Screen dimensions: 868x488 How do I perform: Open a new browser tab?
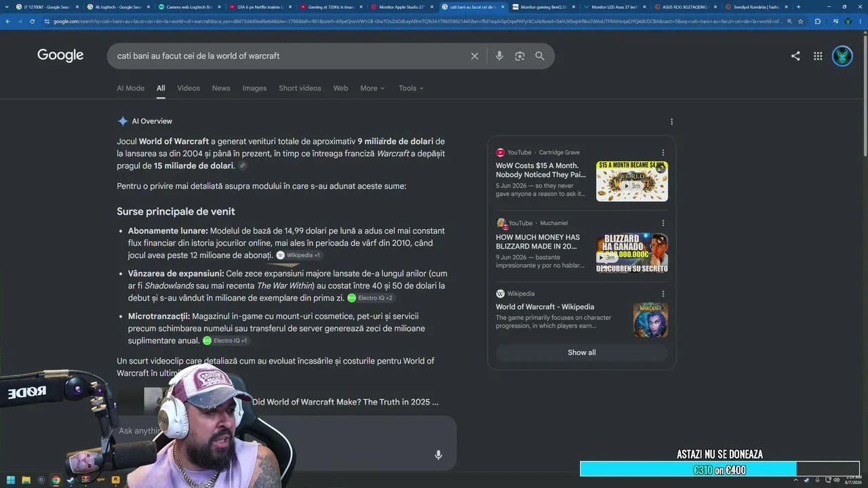[x=798, y=7]
